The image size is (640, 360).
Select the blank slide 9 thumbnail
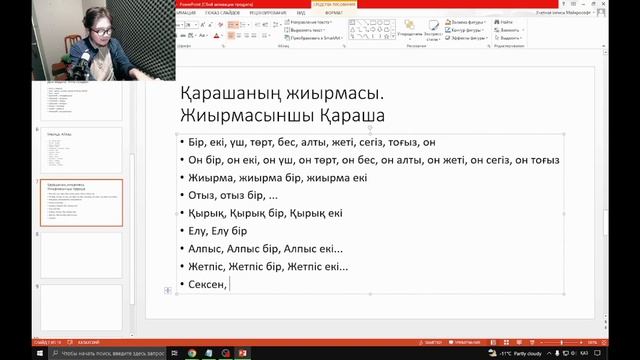click(x=81, y=307)
